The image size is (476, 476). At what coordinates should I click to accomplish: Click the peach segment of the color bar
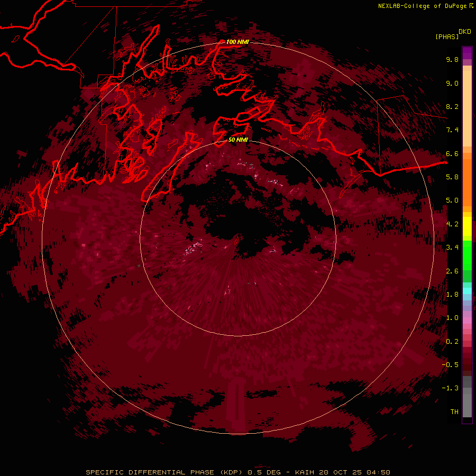point(467,108)
